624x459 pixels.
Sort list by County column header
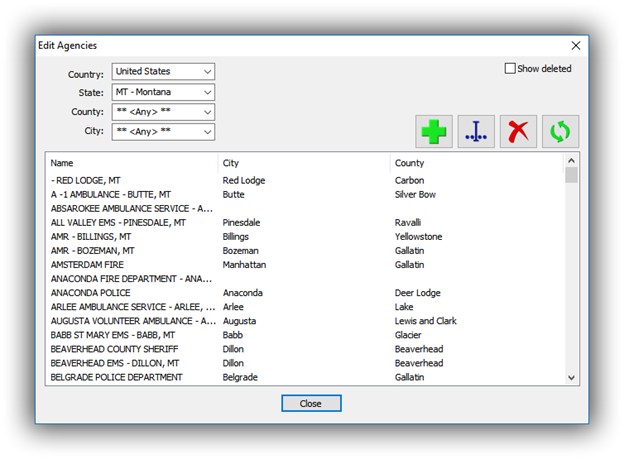[x=476, y=163]
